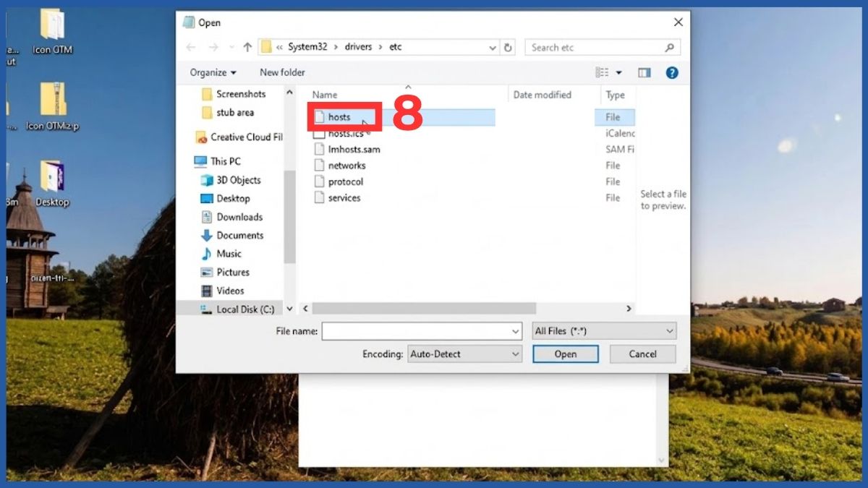Select the hosts file in the list
Screen dimensions: 868x488
point(341,116)
